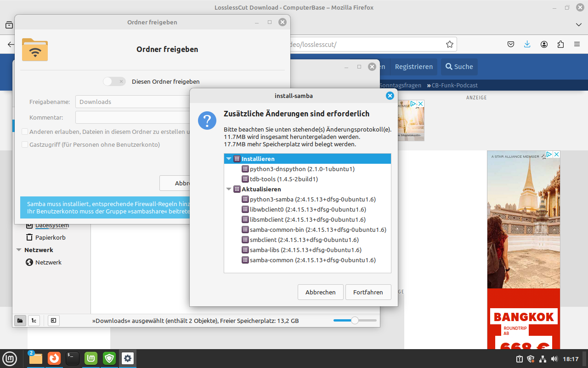588x368 pixels.
Task: Launch Terminal from the taskbar
Action: tap(73, 358)
